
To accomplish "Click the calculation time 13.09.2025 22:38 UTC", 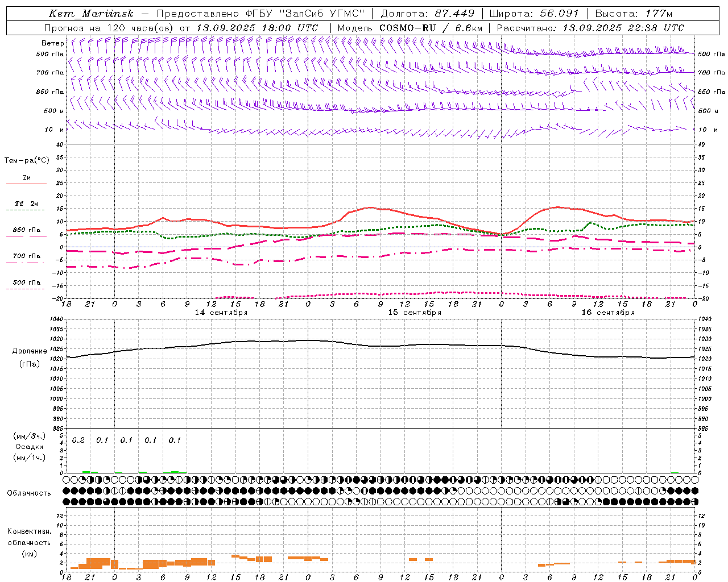I will [623, 28].
